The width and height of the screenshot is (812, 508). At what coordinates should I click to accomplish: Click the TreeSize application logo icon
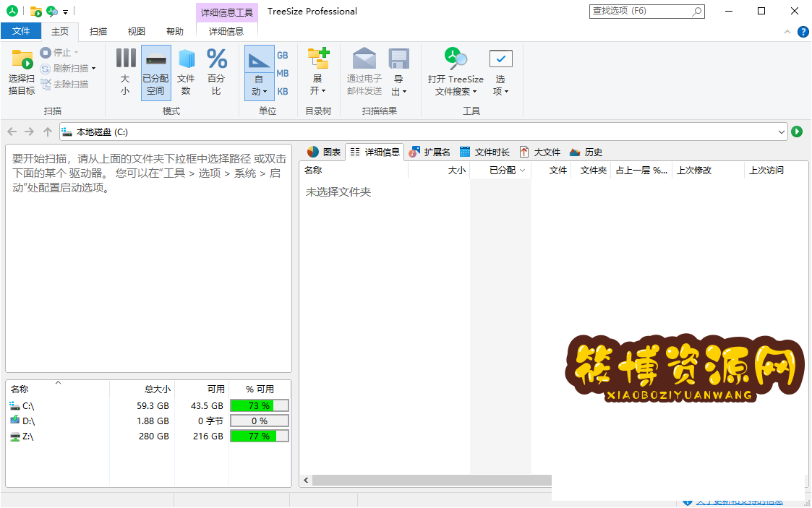[12, 11]
